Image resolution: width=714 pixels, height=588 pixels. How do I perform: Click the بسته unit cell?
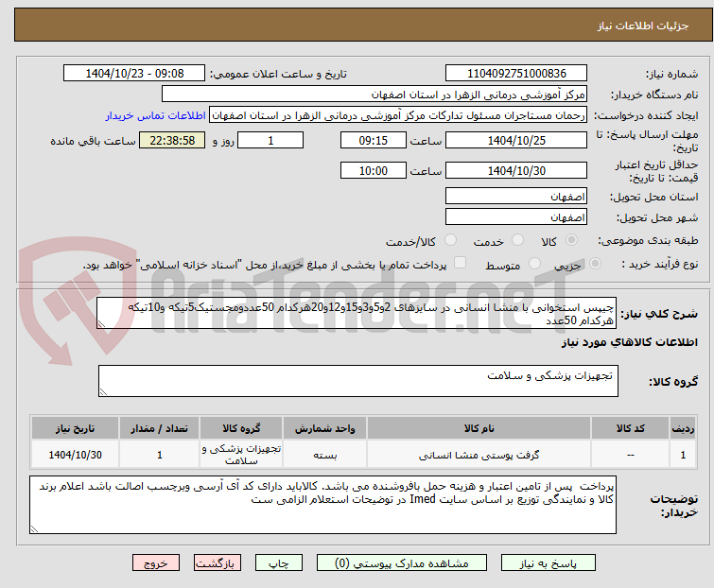click(x=324, y=455)
